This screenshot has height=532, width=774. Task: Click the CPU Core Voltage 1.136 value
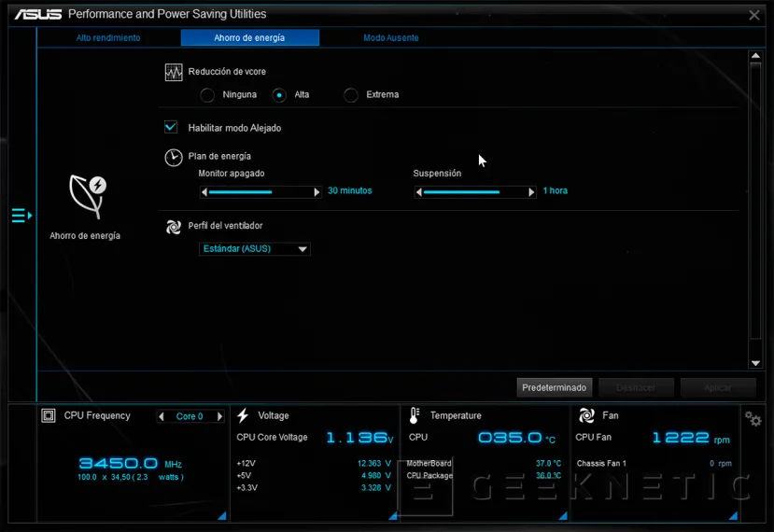pos(359,437)
